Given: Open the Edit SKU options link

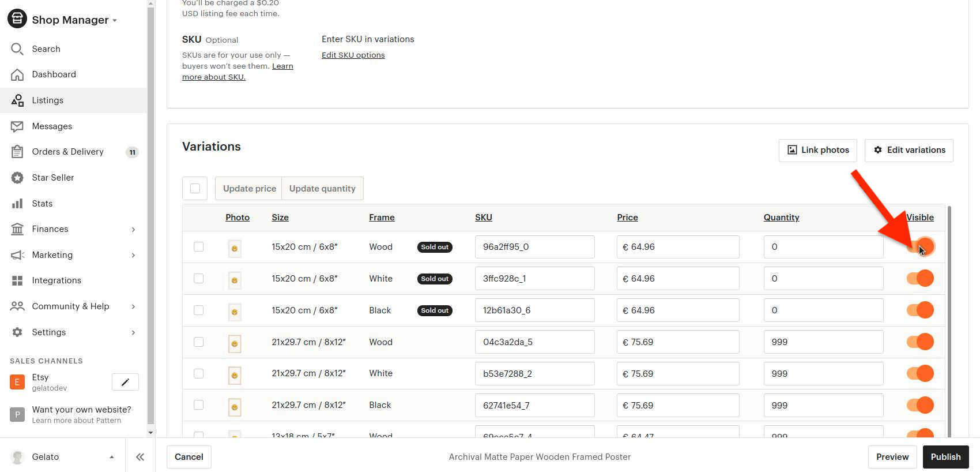Looking at the screenshot, I should point(353,55).
